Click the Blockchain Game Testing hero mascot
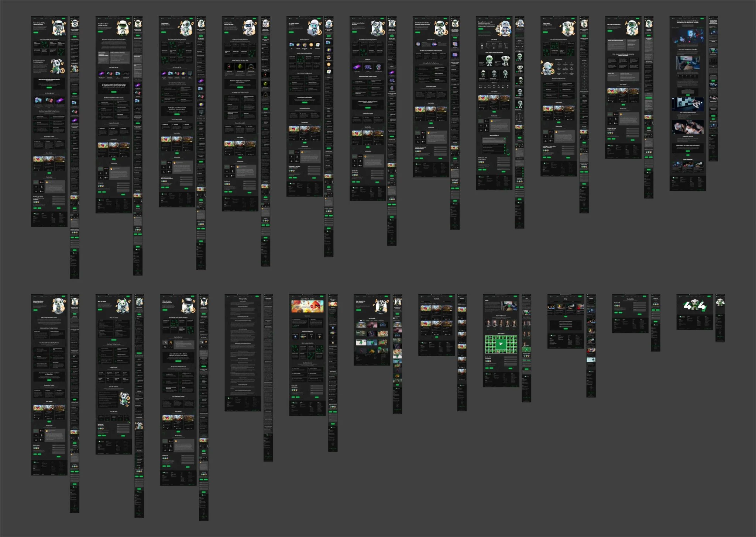Screen dimensions: 756x537 [x=58, y=305]
